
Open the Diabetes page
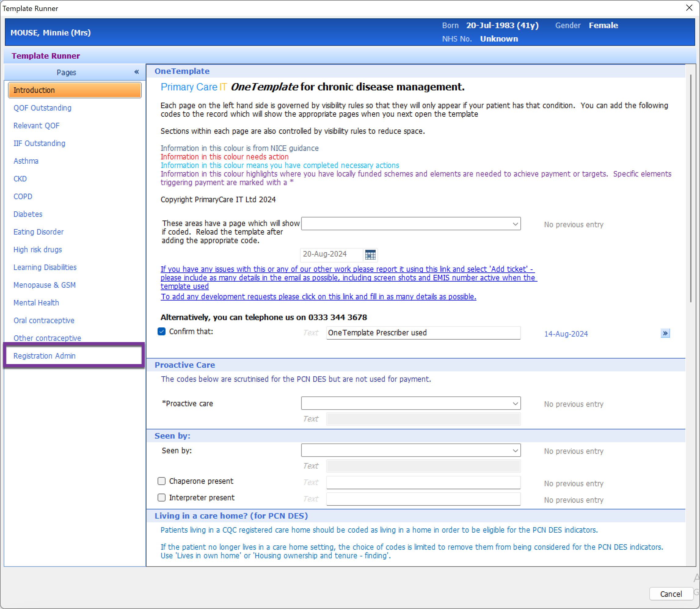coord(28,214)
